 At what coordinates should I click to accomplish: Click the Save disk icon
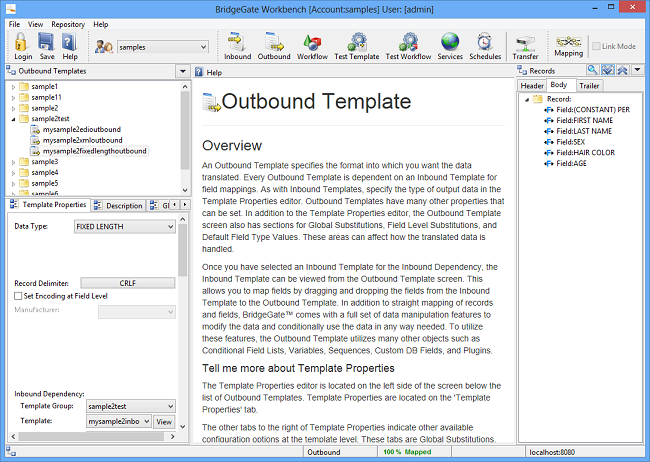46,46
